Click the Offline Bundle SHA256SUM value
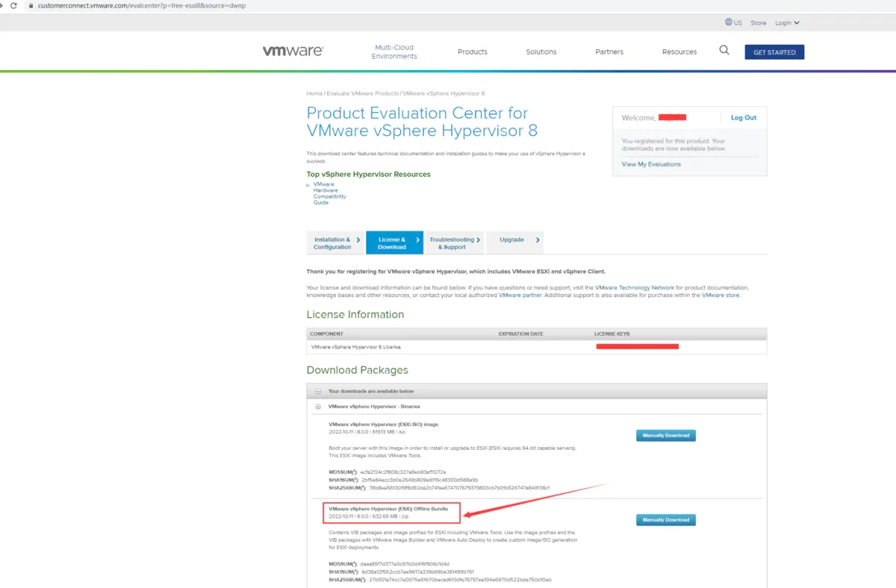 tap(460, 579)
